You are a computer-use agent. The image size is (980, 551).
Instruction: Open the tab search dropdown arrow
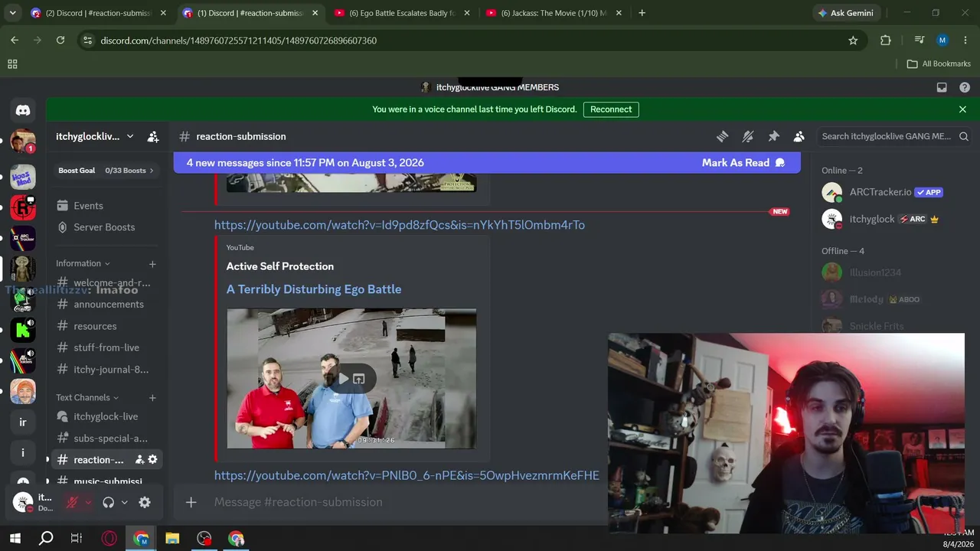click(12, 13)
